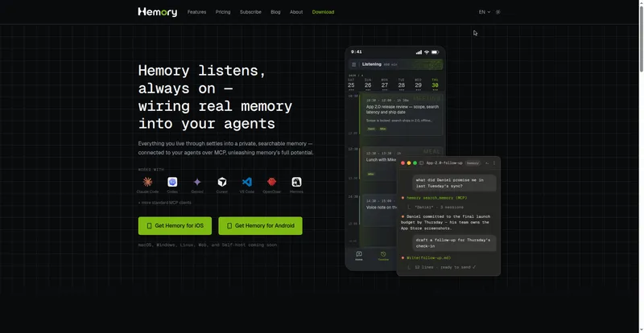Go to the Pricing page

(223, 12)
